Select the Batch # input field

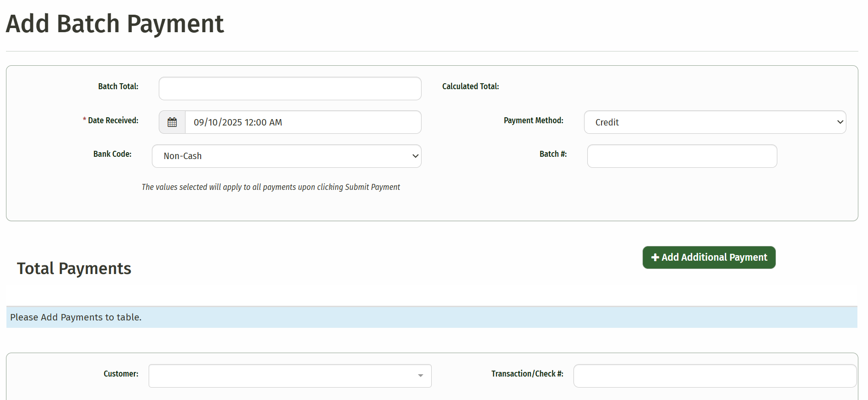click(x=682, y=156)
